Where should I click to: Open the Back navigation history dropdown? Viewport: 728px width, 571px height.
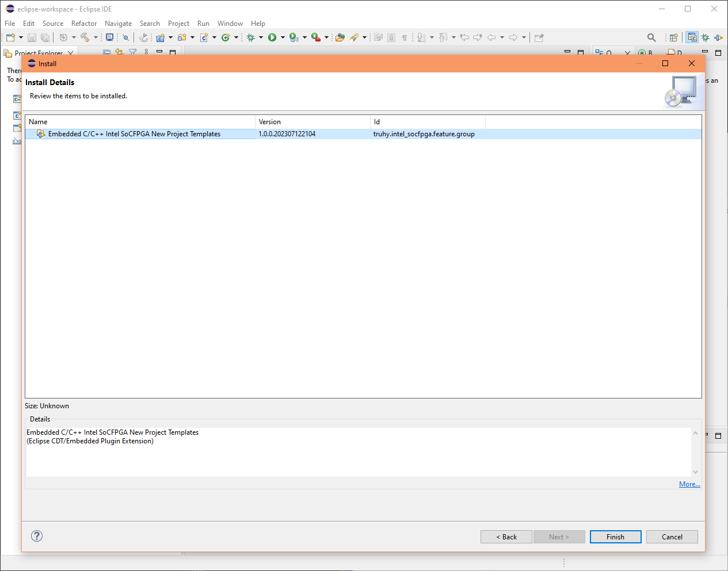(x=502, y=37)
